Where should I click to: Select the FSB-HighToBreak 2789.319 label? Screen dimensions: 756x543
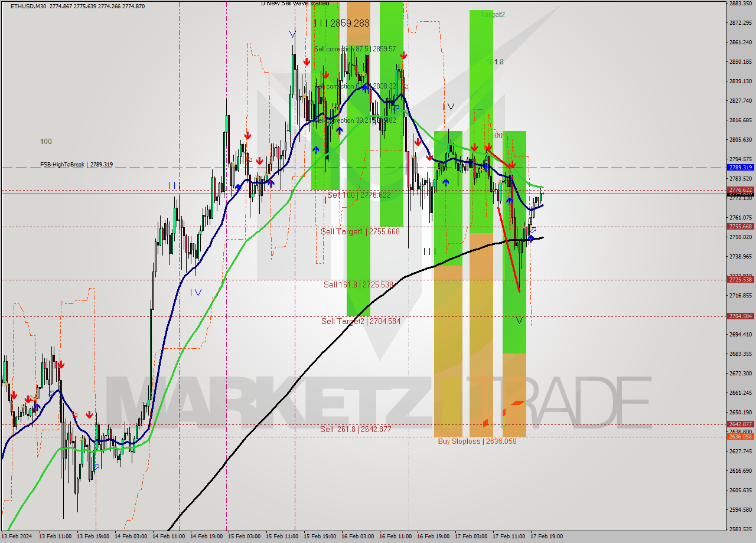(76, 164)
